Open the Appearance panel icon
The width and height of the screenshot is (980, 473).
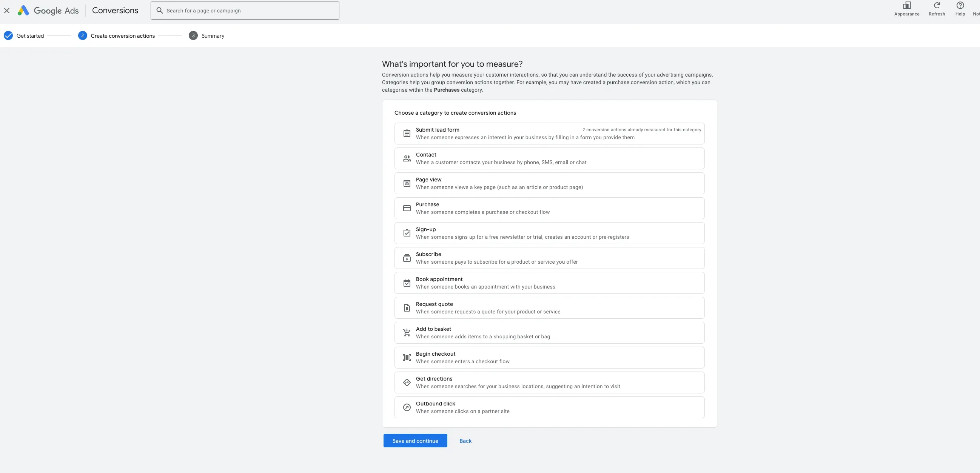click(x=907, y=6)
